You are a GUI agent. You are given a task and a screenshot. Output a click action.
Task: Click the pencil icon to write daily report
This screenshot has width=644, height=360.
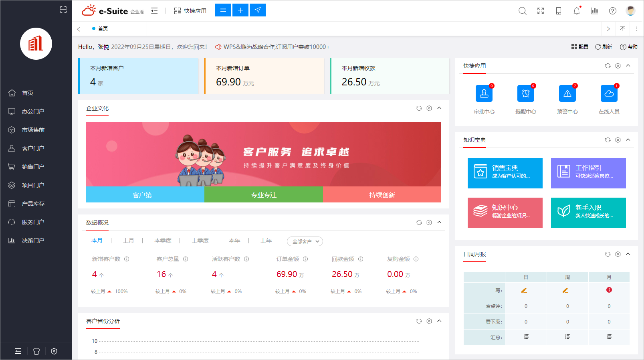pos(524,290)
